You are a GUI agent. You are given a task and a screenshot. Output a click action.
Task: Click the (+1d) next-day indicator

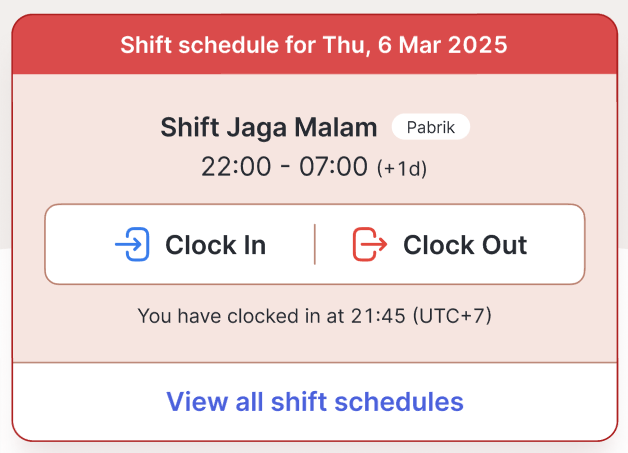[402, 169]
